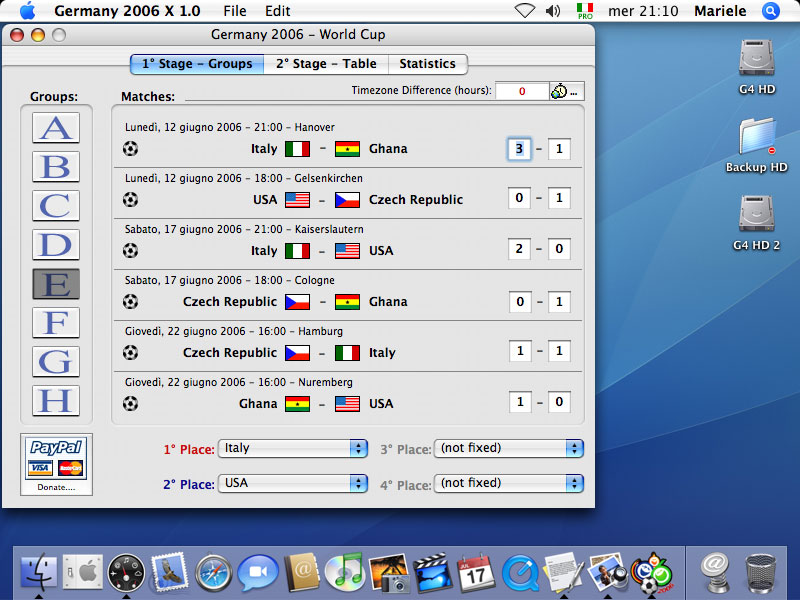Click USA score field in USA–Czech Republic match
Image resolution: width=800 pixels, height=600 pixels.
518,198
